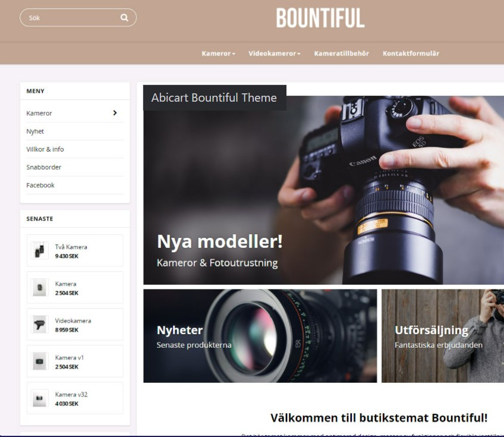Click the search magnifying glass icon

pyautogui.click(x=123, y=18)
